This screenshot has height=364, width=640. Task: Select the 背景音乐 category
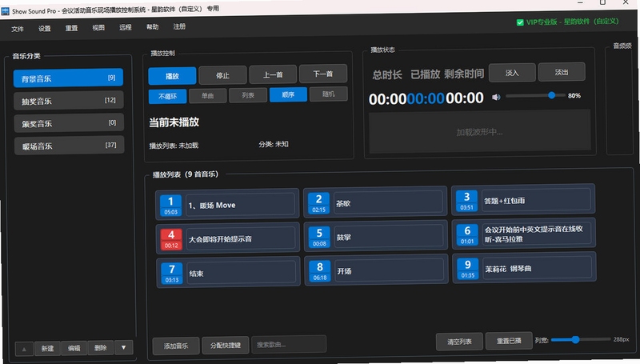tap(68, 78)
